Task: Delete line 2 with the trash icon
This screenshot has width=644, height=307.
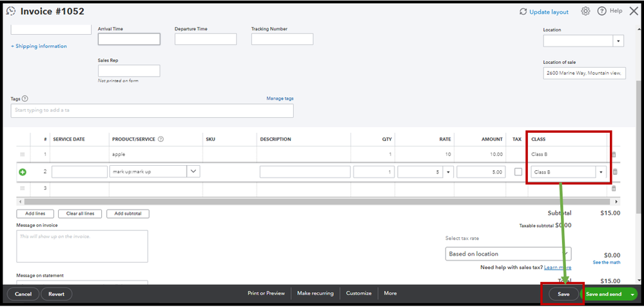Action: tap(615, 172)
